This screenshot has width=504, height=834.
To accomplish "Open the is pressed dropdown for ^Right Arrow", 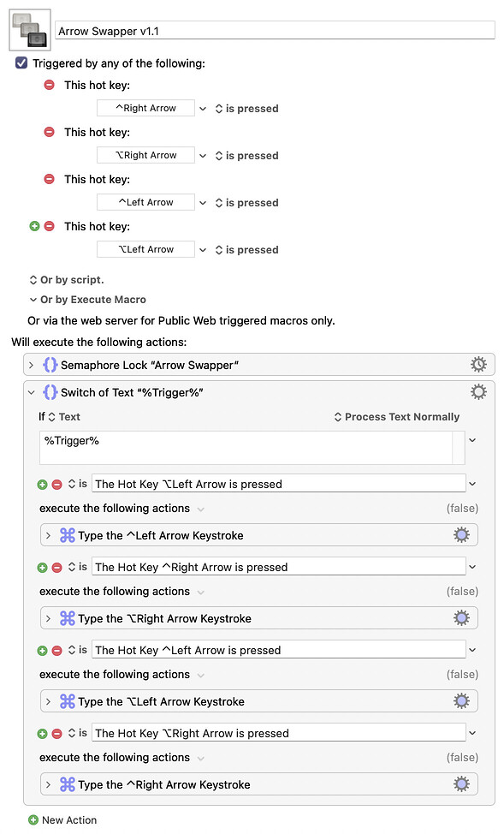I will click(x=246, y=108).
